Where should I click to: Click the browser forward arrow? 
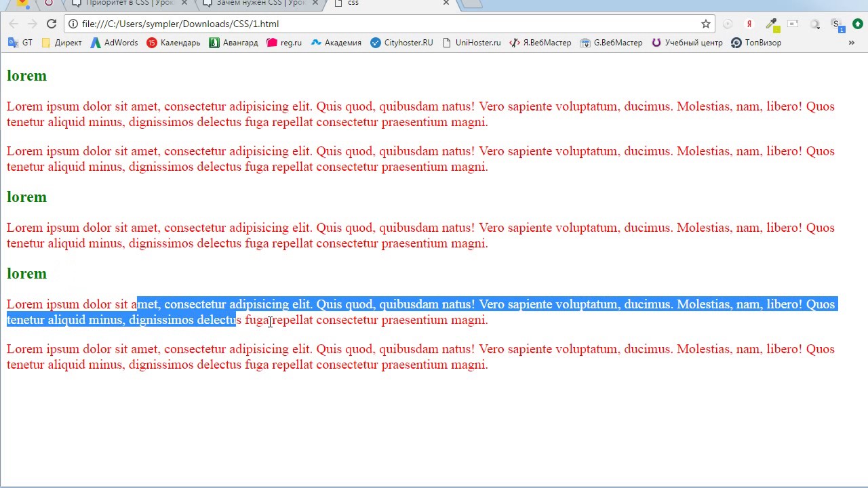[32, 24]
